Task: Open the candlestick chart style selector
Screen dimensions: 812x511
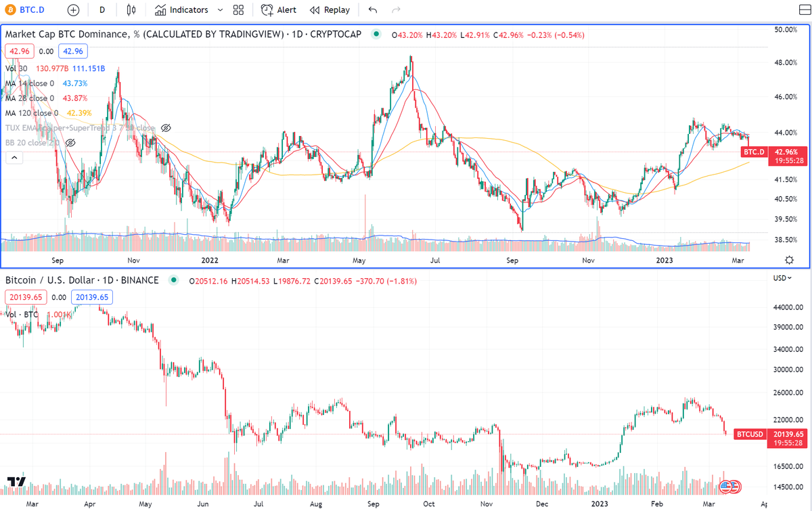Action: click(131, 10)
